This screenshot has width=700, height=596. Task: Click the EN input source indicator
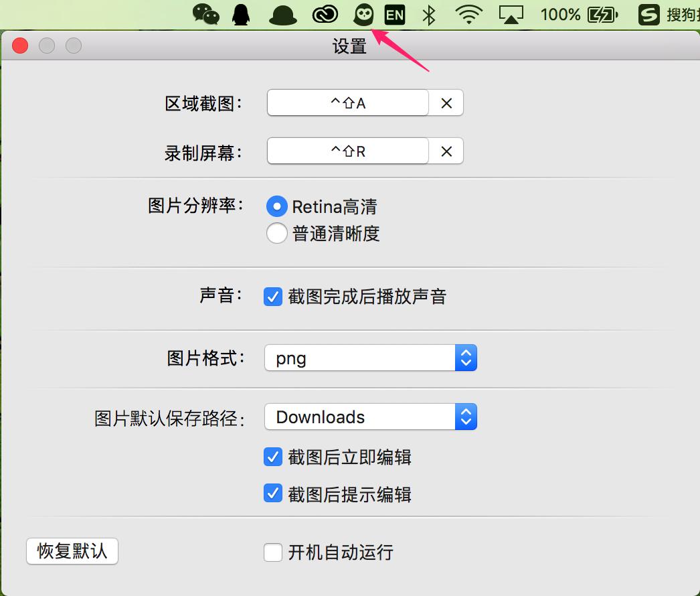[x=395, y=14]
